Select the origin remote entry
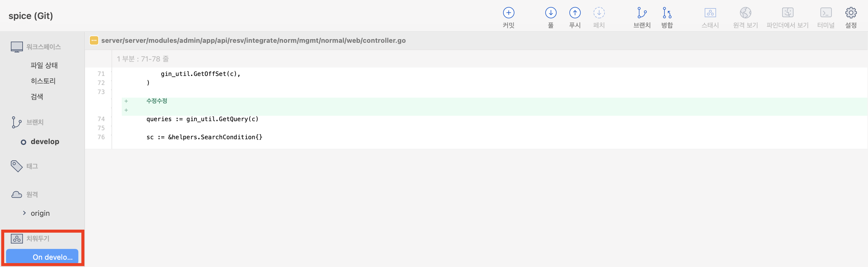Image resolution: width=868 pixels, height=267 pixels. [40, 213]
